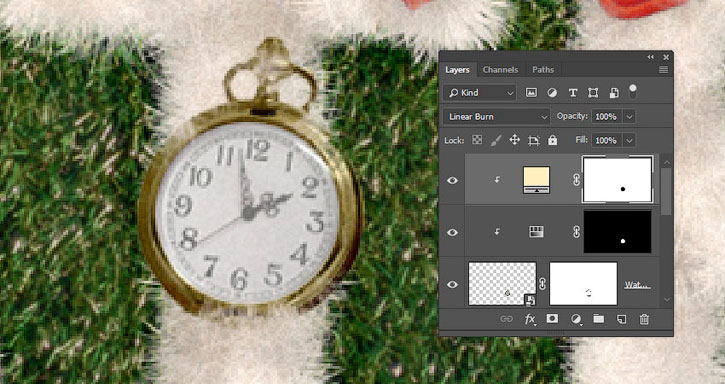Click the Opacity 100% field
The width and height of the screenshot is (725, 384).
coord(607,117)
